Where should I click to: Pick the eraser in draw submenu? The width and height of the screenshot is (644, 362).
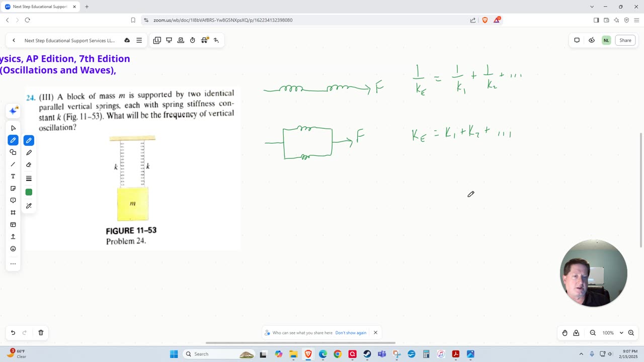tap(29, 164)
